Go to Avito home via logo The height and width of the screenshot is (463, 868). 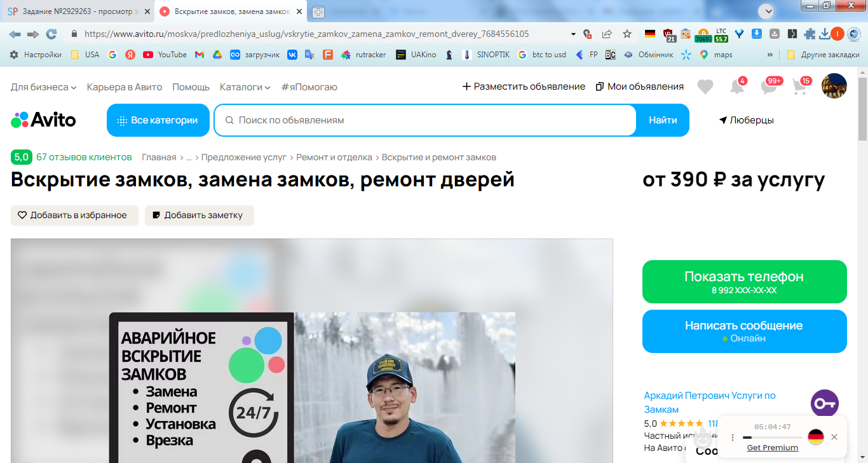coord(43,120)
